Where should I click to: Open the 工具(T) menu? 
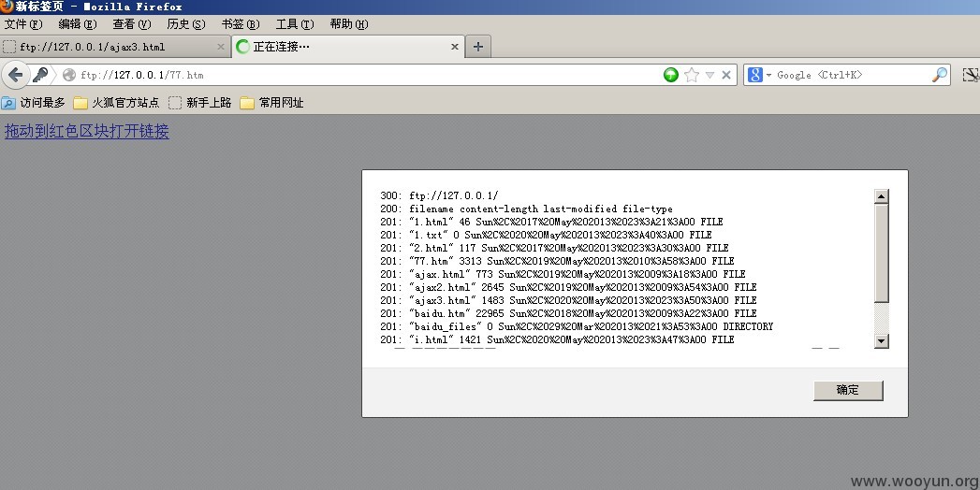(x=295, y=24)
